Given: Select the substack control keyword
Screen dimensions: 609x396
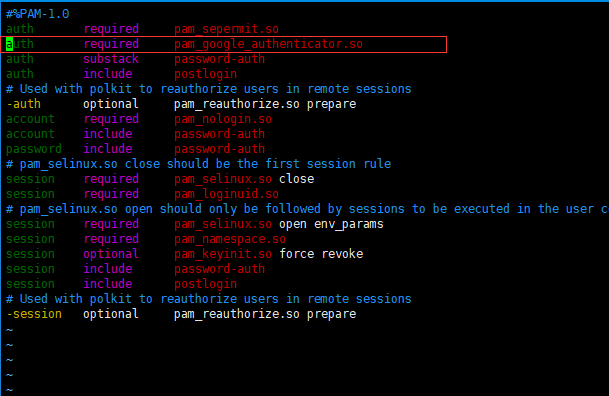Looking at the screenshot, I should (111, 59).
